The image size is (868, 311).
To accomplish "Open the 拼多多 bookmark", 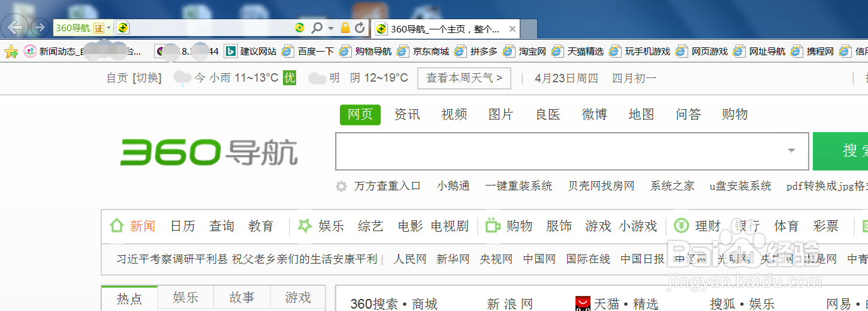I will pyautogui.click(x=476, y=52).
